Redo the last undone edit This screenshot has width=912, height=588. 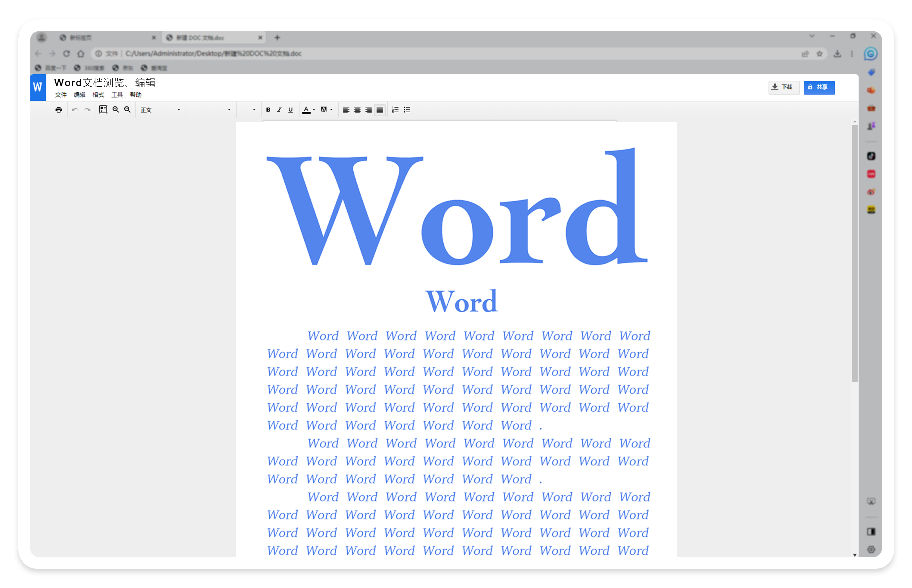[x=88, y=110]
